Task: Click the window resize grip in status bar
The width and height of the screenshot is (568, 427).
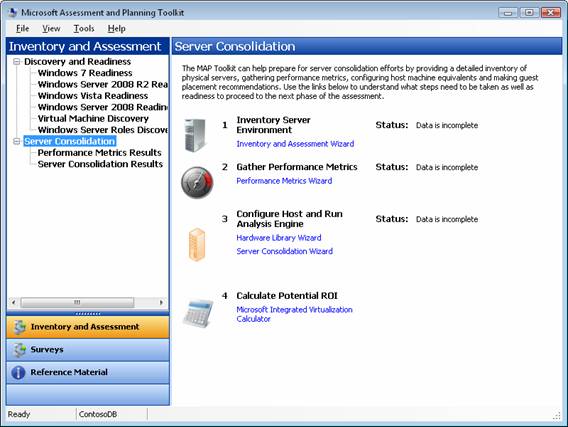Action: [557, 416]
